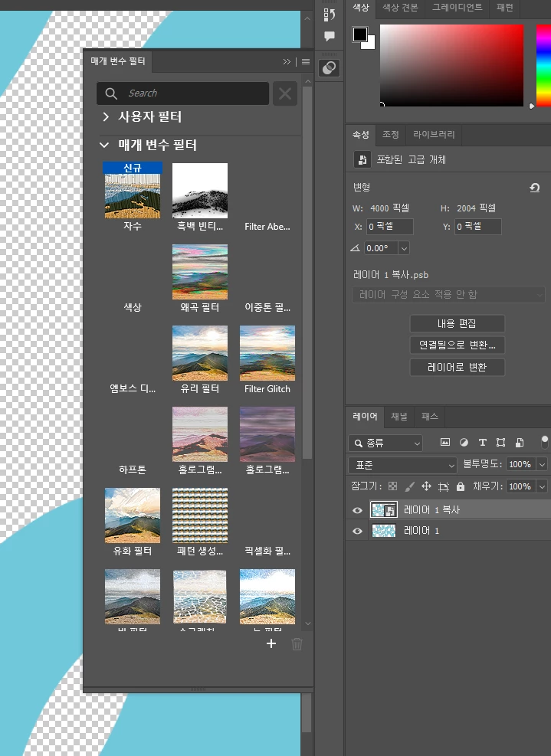Select the 패턴 생성... filter thumbnail
The height and width of the screenshot is (756, 551).
200,515
